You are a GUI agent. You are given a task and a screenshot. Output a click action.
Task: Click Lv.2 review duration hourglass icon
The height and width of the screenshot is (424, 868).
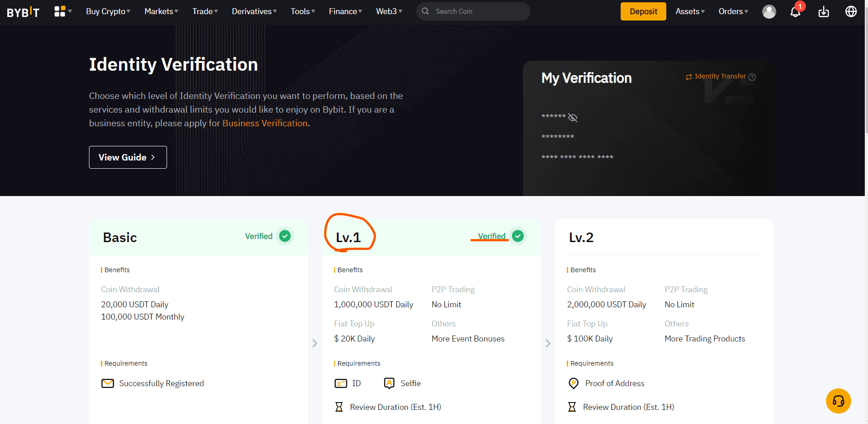pyautogui.click(x=572, y=407)
